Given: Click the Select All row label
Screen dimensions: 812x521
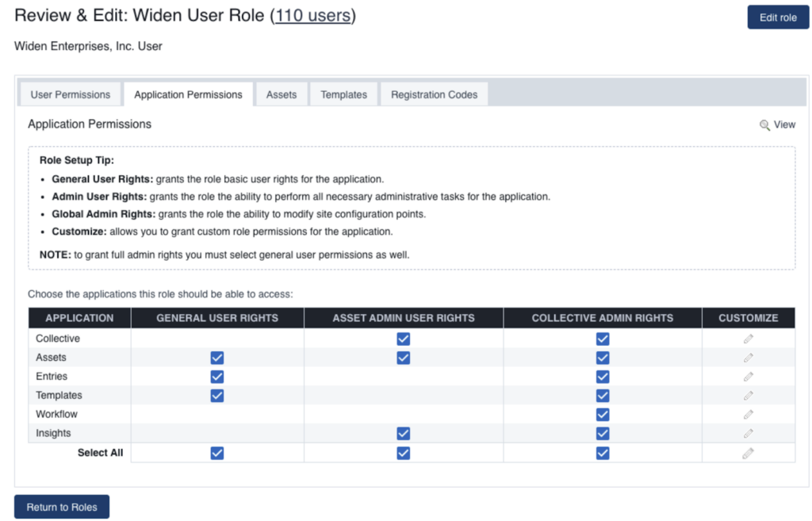Looking at the screenshot, I should [x=100, y=453].
